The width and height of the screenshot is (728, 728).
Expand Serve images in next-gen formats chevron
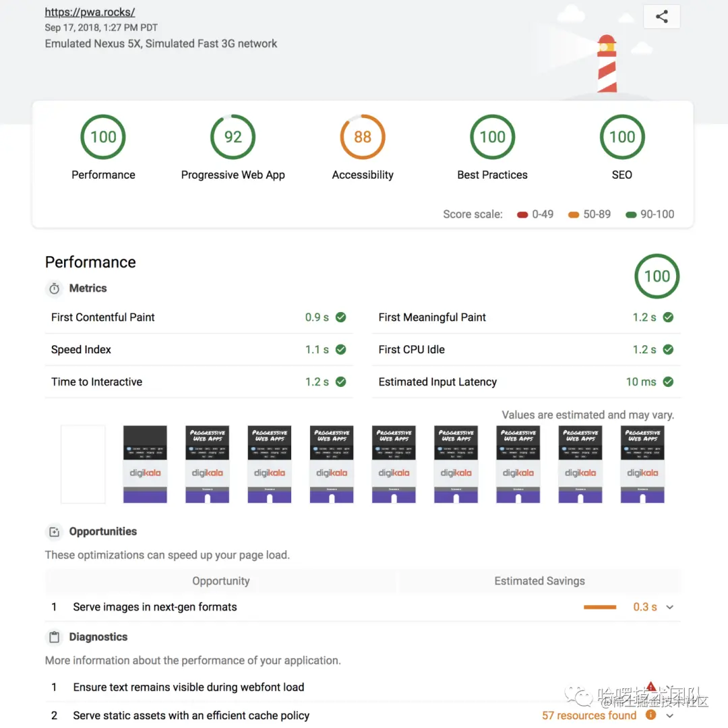(669, 607)
